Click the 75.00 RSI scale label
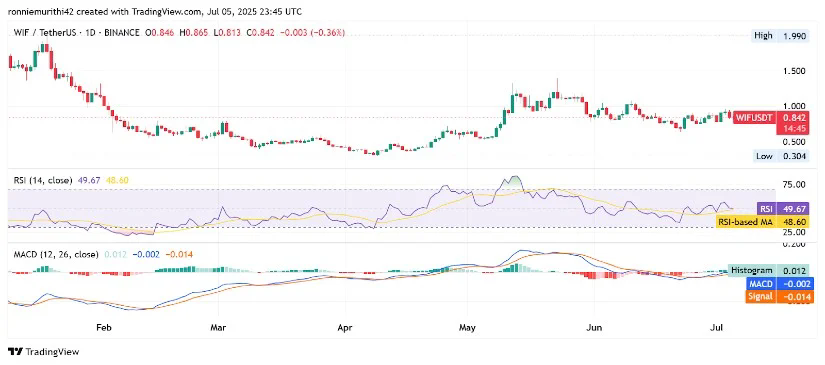Screen dimensions: 825x365 [793, 185]
